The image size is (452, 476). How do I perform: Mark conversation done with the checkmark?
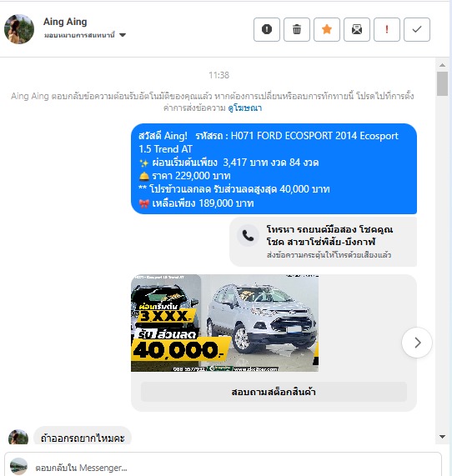point(417,29)
